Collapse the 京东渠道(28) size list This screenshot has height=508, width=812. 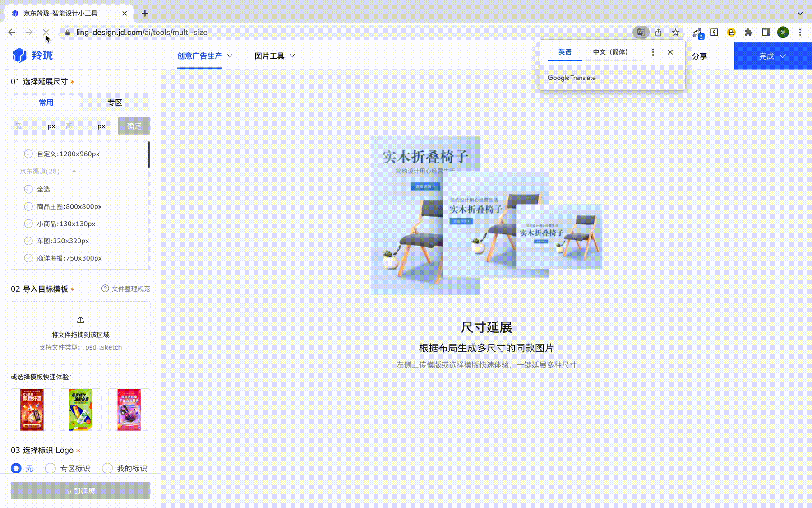pos(75,171)
